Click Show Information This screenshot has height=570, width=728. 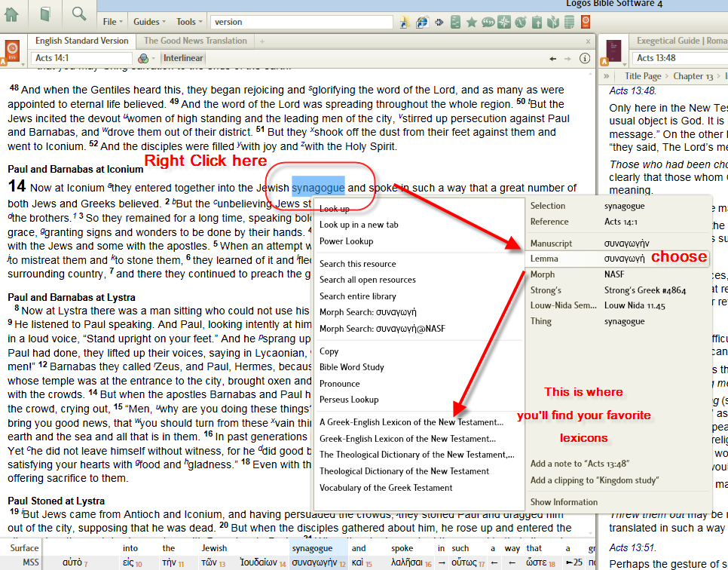click(564, 502)
